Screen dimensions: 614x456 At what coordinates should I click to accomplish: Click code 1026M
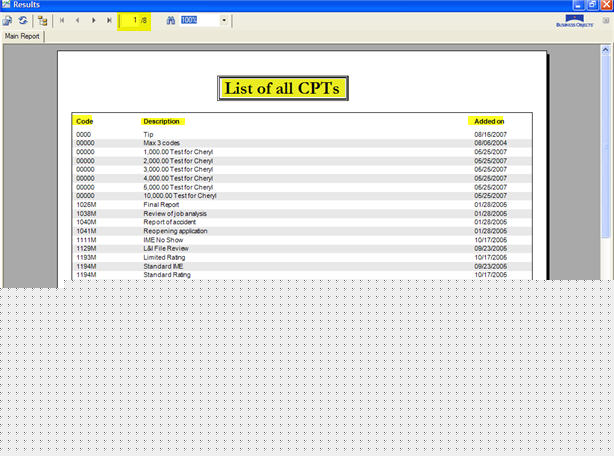point(86,205)
